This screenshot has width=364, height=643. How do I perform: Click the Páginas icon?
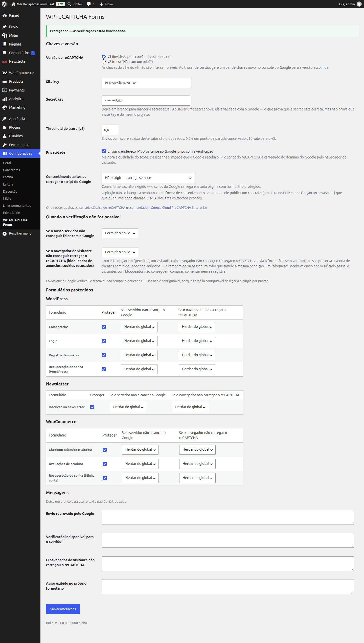tap(5, 44)
